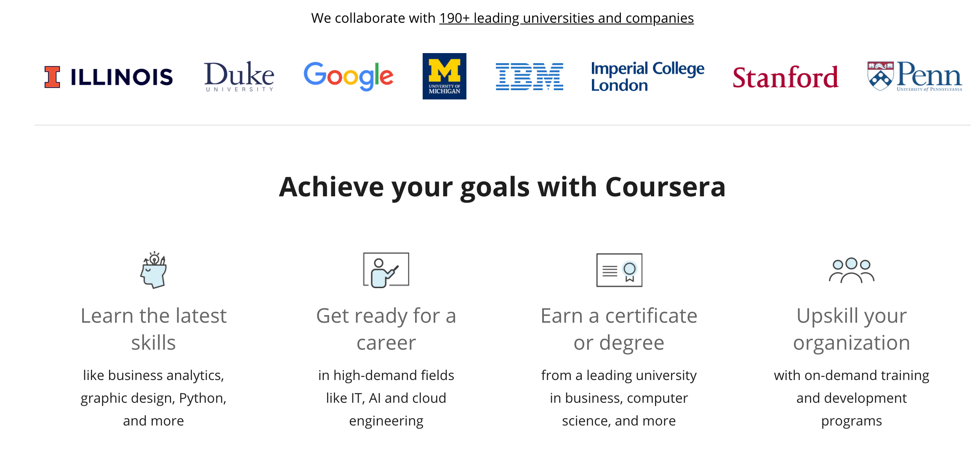The height and width of the screenshot is (471, 980).
Task: Click the three-people organization icon
Action: (x=851, y=270)
